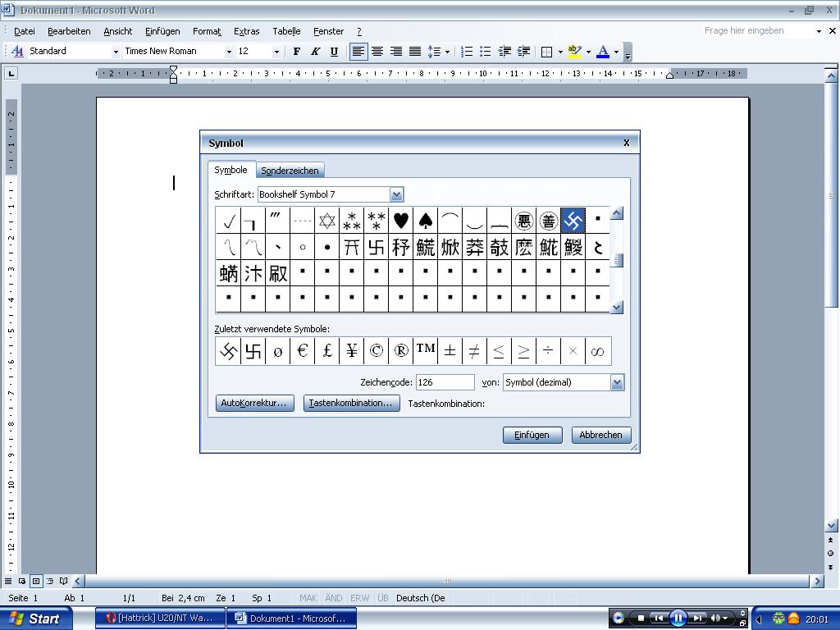The height and width of the screenshot is (630, 840).
Task: Click Abbrechen to cancel Symbol dialog
Action: pos(601,435)
